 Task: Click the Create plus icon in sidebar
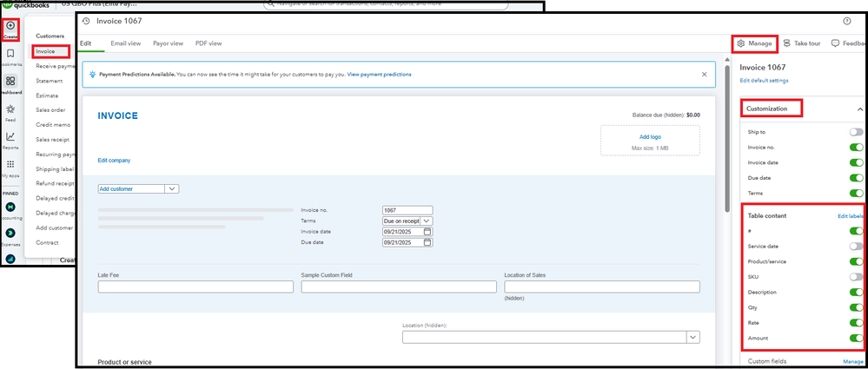coord(10,25)
